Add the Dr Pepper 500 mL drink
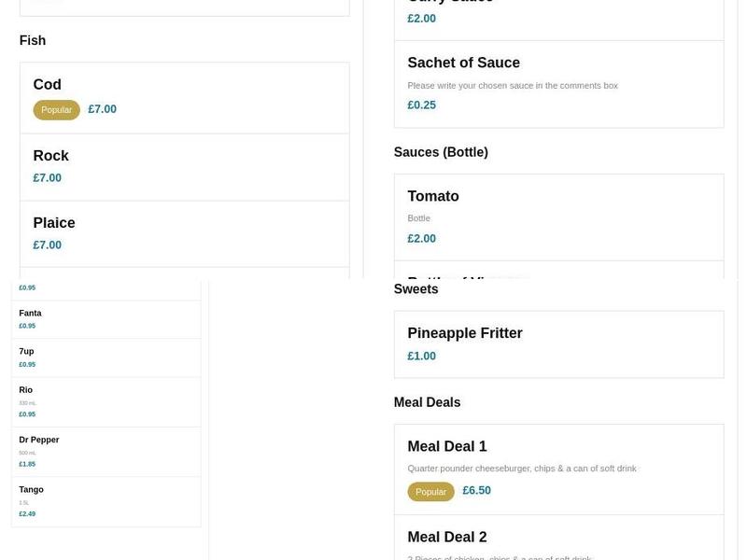The width and height of the screenshot is (747, 560). 106,451
